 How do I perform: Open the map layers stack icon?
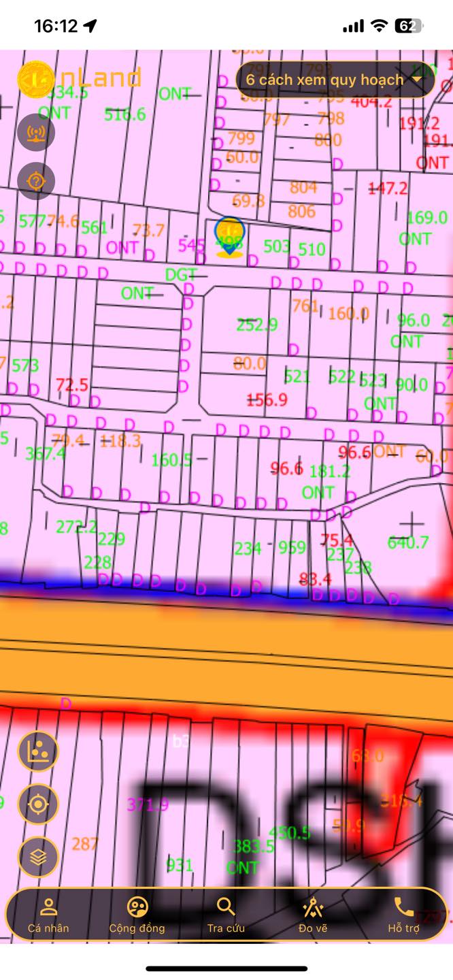[38, 857]
